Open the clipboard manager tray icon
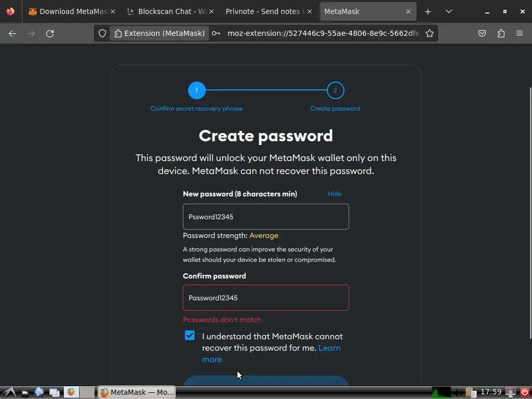 [x=471, y=393]
